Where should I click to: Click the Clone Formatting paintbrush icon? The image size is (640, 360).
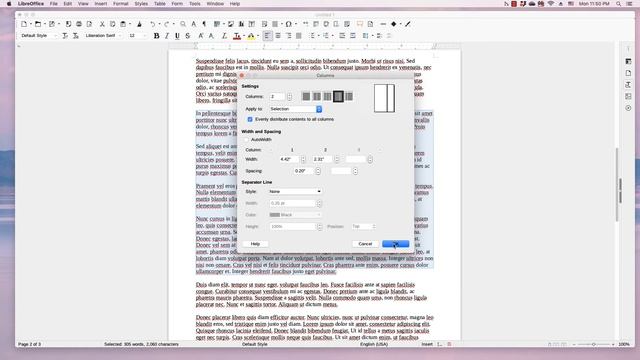139,24
